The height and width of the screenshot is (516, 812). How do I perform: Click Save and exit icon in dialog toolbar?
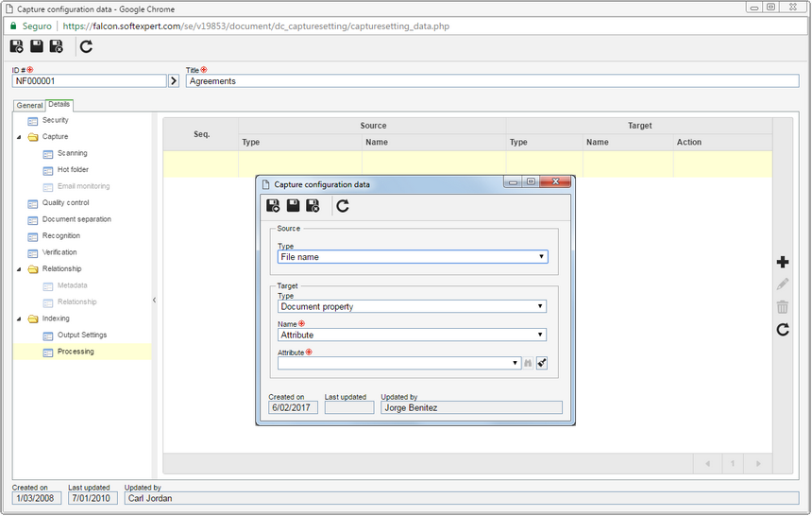click(x=313, y=206)
